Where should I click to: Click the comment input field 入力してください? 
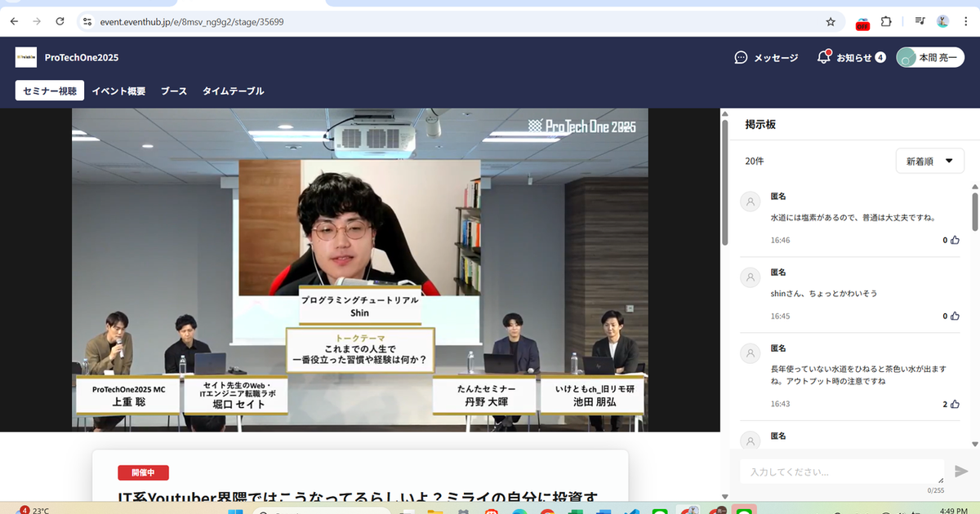pyautogui.click(x=842, y=472)
